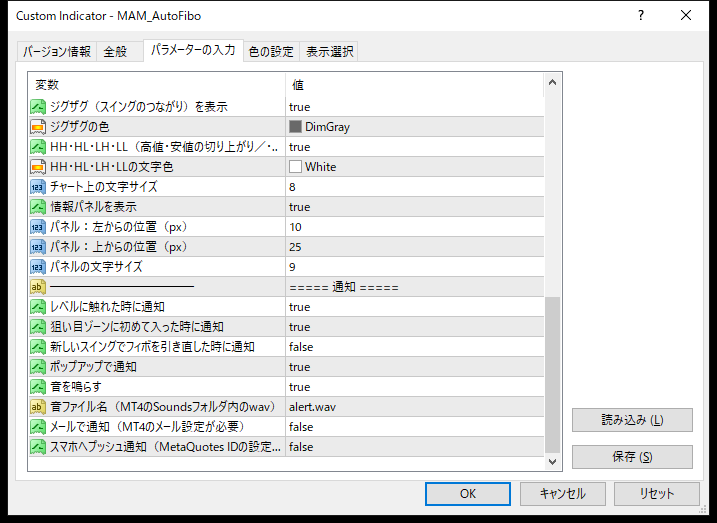Click the 値 column header
The height and width of the screenshot is (523, 717).
tap(415, 85)
